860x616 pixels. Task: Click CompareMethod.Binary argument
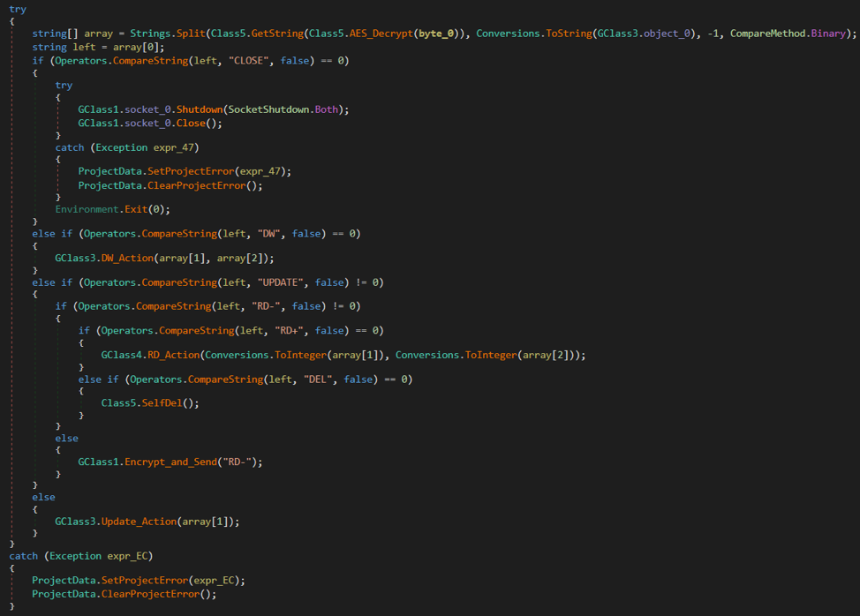788,34
